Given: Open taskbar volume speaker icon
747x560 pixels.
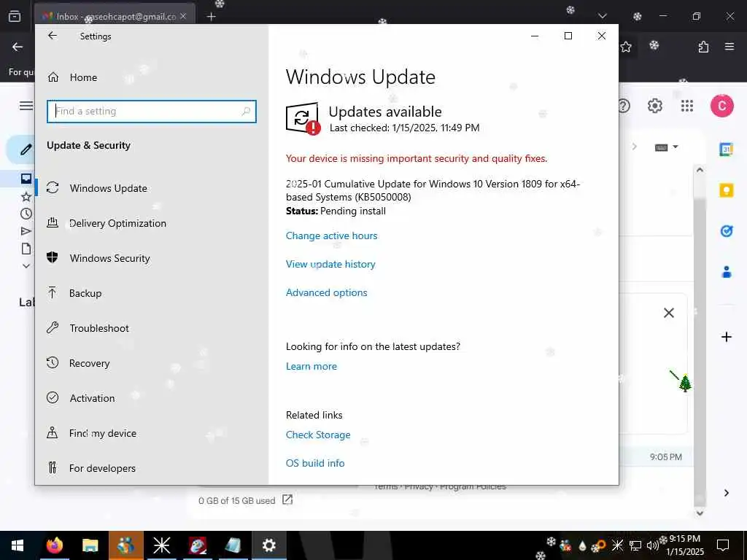Looking at the screenshot, I should tap(652, 545).
